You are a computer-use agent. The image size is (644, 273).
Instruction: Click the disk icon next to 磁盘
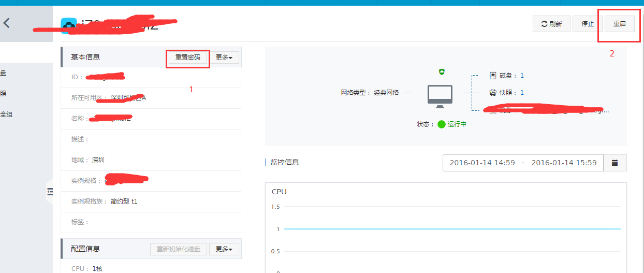[493, 76]
